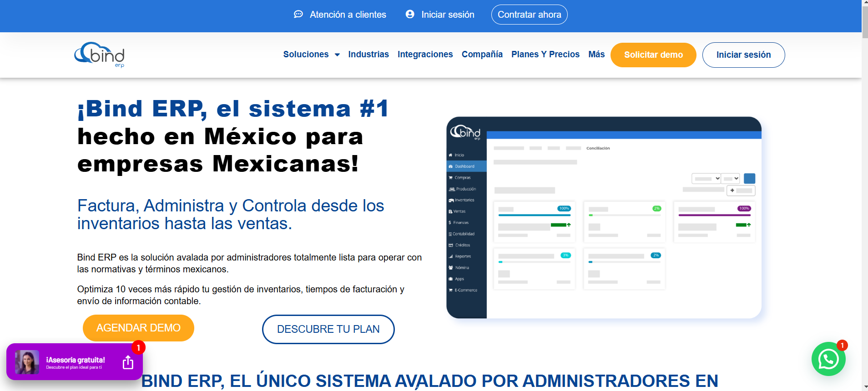Open the Soluciones menu
868x391 pixels.
306,55
